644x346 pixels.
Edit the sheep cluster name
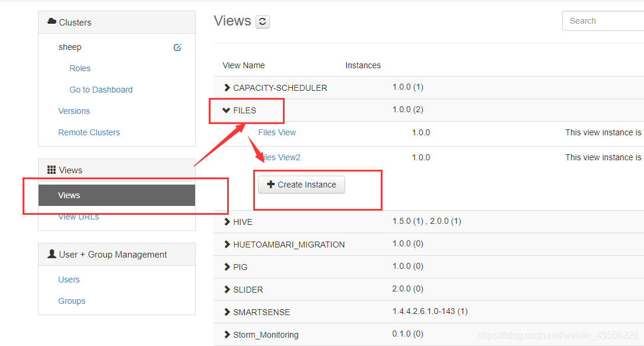177,47
